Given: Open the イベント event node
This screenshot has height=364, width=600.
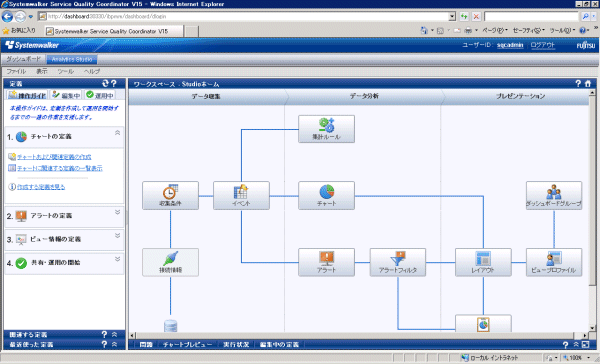Looking at the screenshot, I should coord(241,196).
